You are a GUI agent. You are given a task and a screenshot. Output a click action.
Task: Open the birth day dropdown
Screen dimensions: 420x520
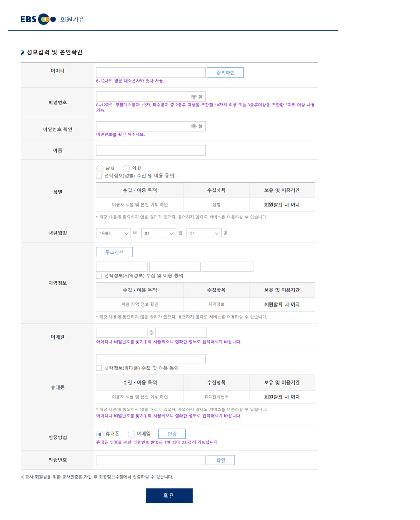point(204,233)
